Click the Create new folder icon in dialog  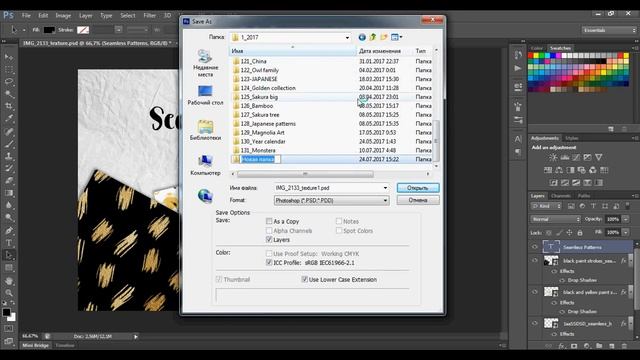click(384, 37)
